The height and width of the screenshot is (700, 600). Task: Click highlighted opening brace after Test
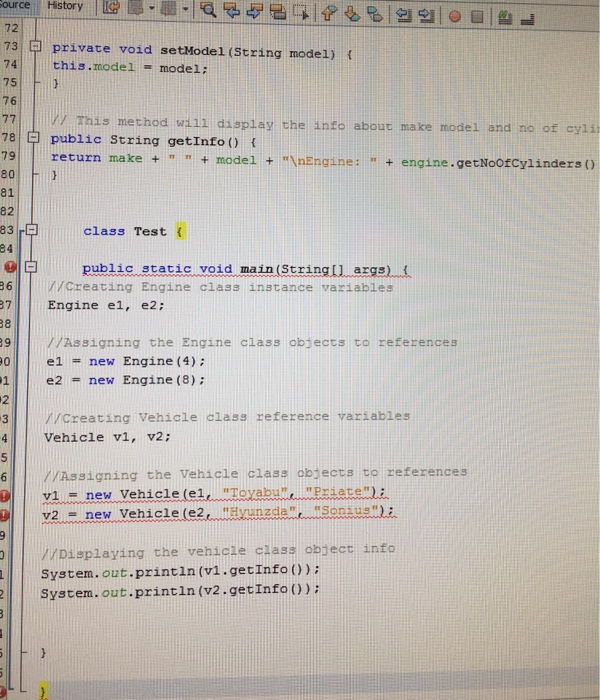[180, 231]
